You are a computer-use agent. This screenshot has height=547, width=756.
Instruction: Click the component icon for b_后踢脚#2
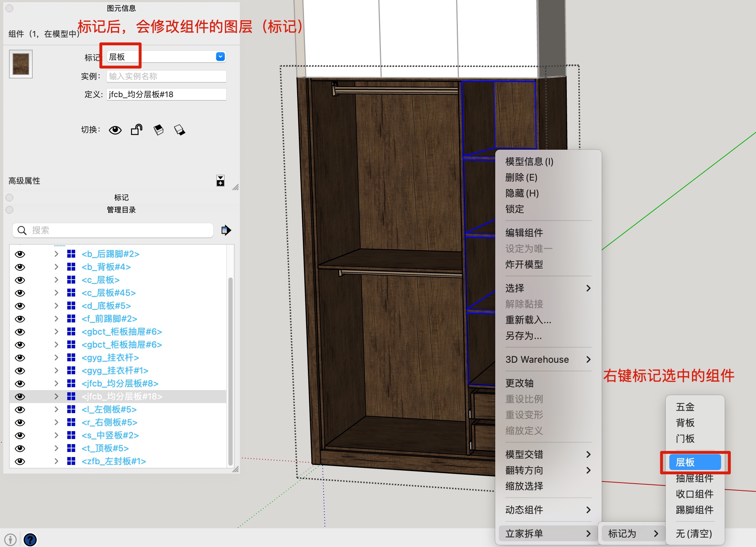click(71, 254)
